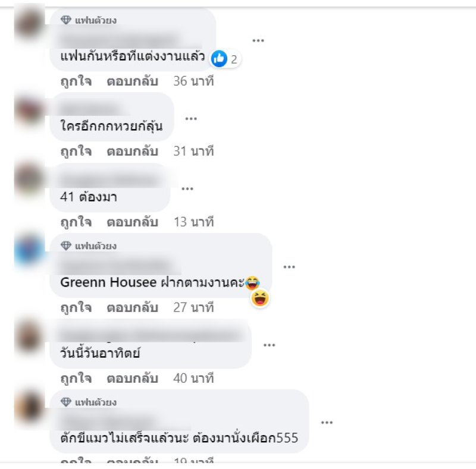Open the 13 นาที timestamp link

click(194, 222)
